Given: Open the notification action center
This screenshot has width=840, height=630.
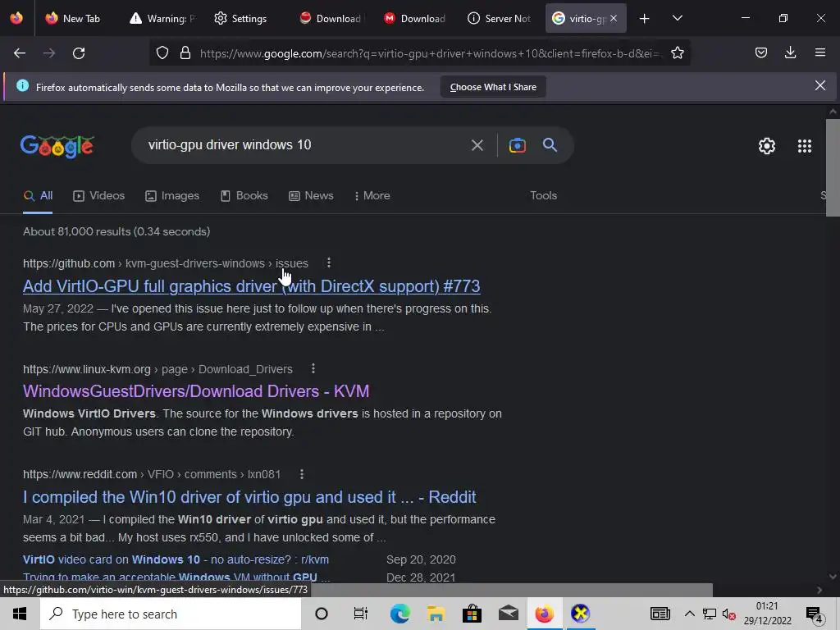Looking at the screenshot, I should point(813,614).
